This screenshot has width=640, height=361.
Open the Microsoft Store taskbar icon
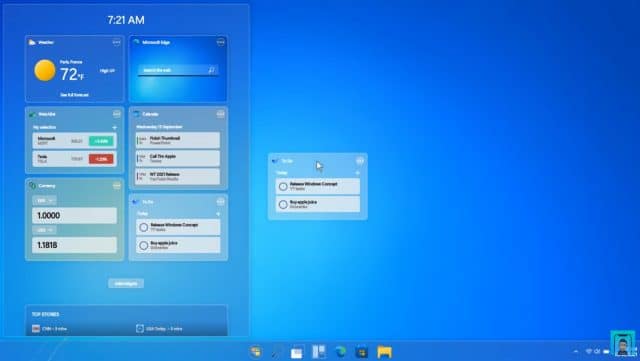(362, 352)
